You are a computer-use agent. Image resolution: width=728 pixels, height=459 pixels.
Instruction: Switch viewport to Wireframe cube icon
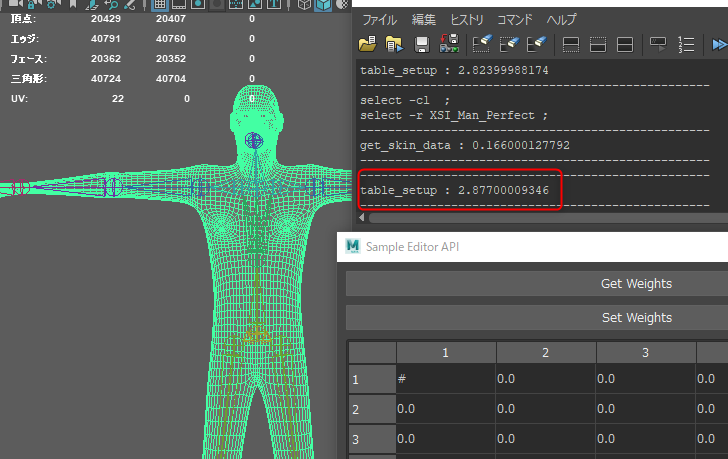pos(304,4)
